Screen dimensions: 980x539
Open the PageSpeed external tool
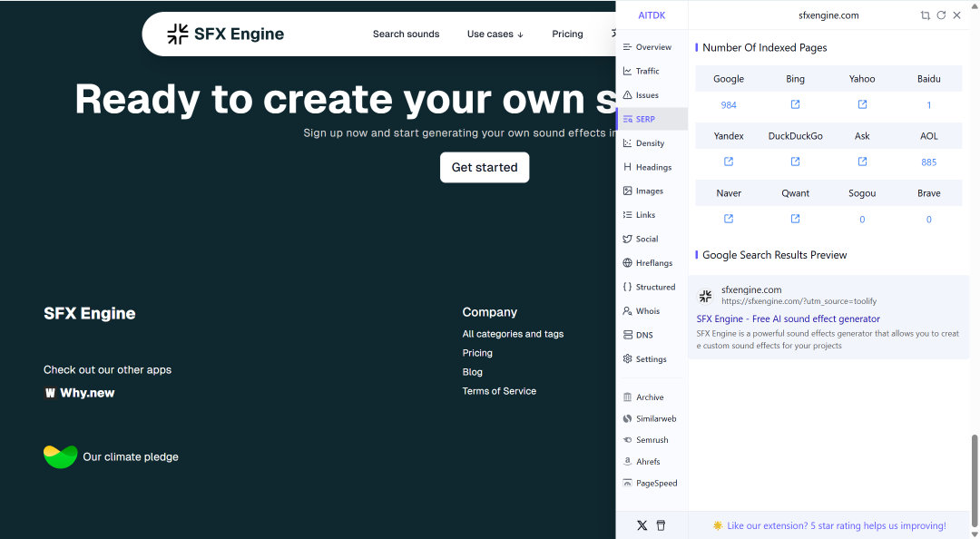[x=652, y=483]
